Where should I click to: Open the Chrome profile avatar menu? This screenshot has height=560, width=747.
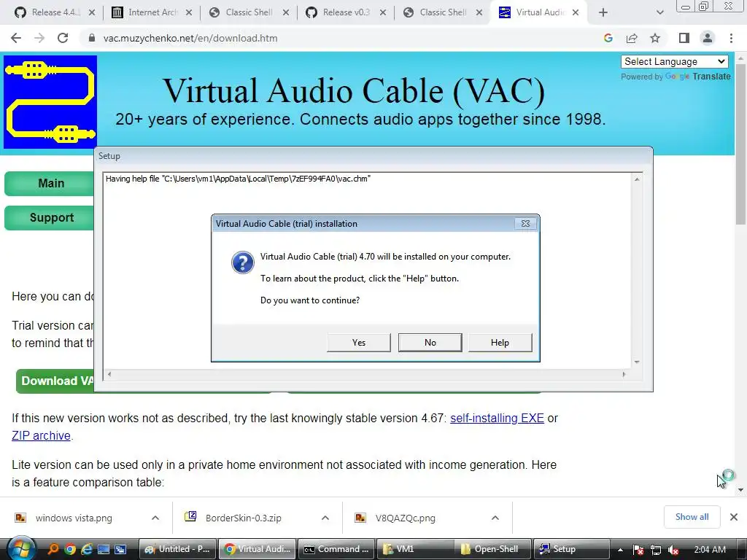point(708,38)
